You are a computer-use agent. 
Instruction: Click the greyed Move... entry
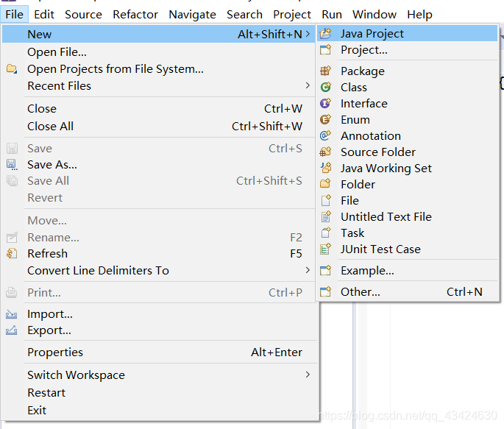(157, 221)
